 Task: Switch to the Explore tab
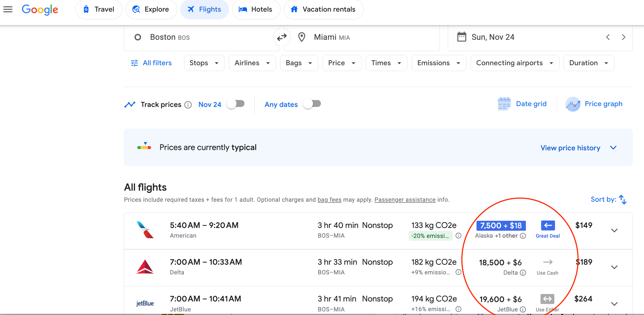(151, 9)
